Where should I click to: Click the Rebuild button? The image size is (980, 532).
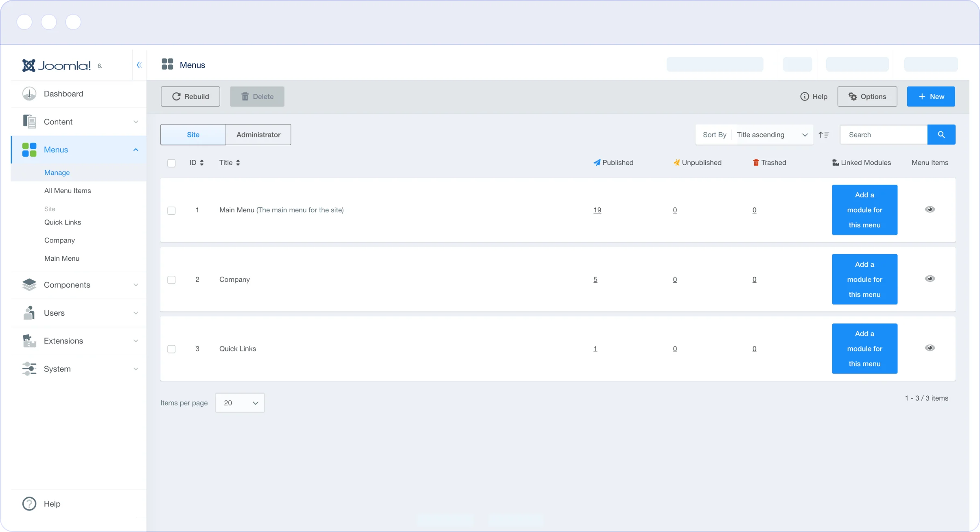click(x=190, y=96)
